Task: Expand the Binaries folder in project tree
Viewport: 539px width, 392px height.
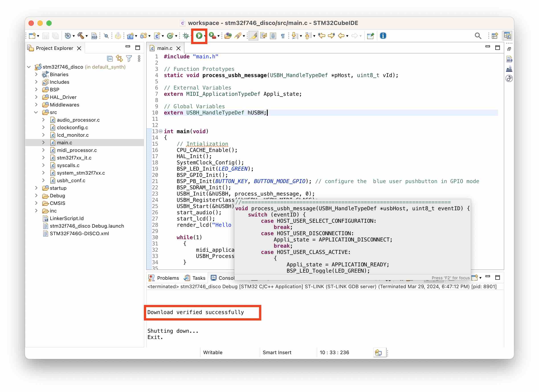Action: [x=36, y=74]
